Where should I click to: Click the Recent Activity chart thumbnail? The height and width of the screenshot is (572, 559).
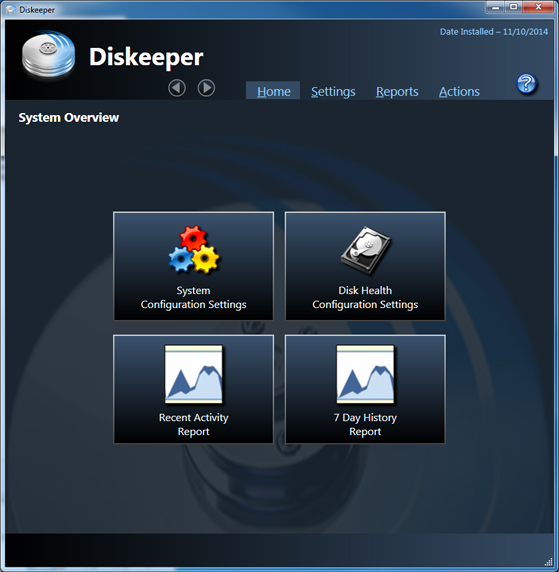coord(194,374)
